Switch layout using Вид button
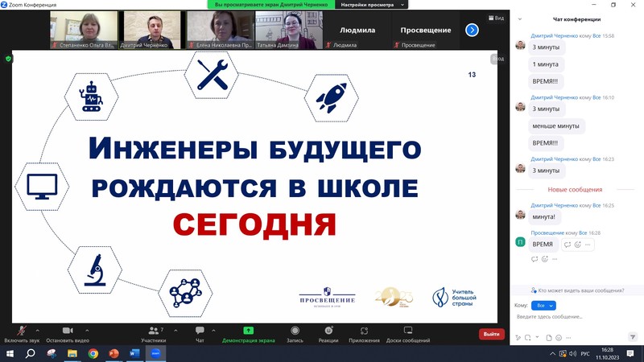644x362 pixels. (x=496, y=18)
